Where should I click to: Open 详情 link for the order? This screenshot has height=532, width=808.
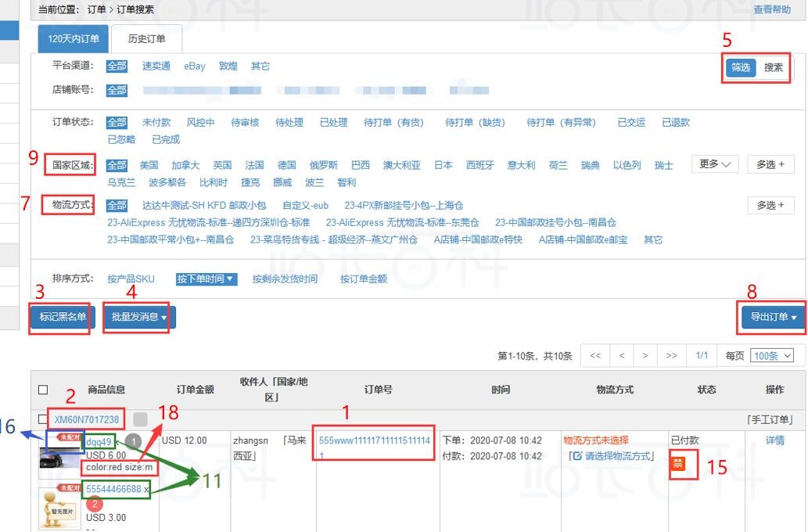click(774, 441)
